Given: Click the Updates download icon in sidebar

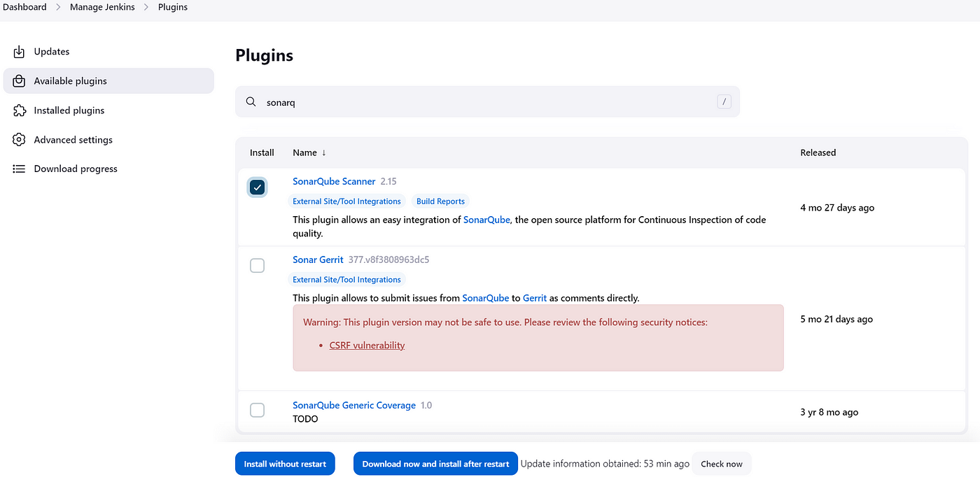Looking at the screenshot, I should coord(20,52).
